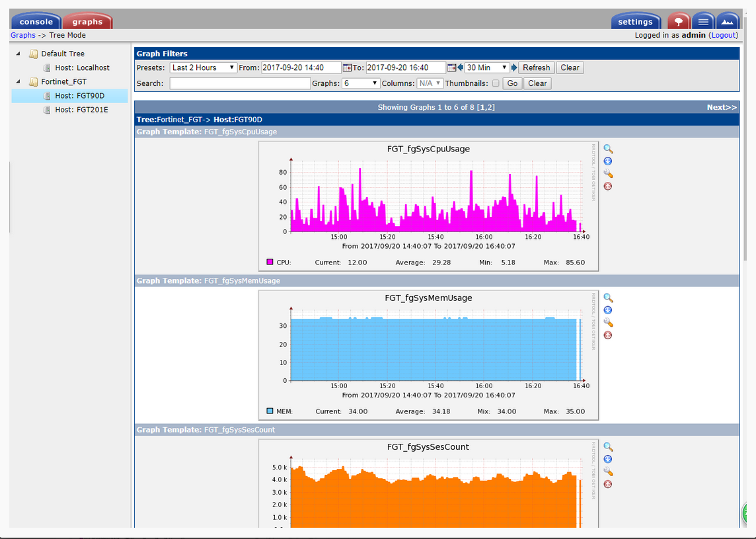Image resolution: width=756 pixels, height=539 pixels.
Task: Open the Presets dropdown showing Last 2 Hours
Action: [204, 67]
